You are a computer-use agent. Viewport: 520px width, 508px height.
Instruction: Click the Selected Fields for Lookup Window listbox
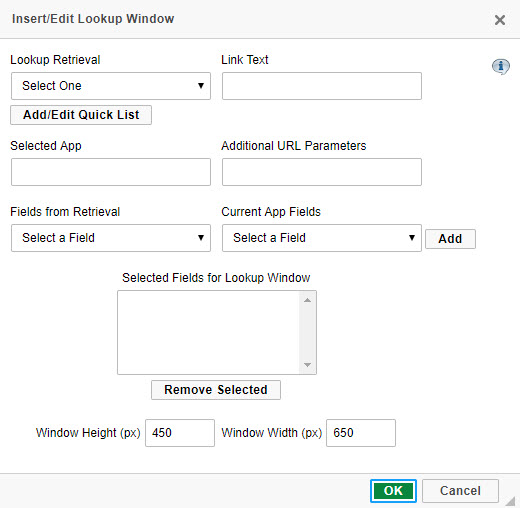pyautogui.click(x=217, y=333)
